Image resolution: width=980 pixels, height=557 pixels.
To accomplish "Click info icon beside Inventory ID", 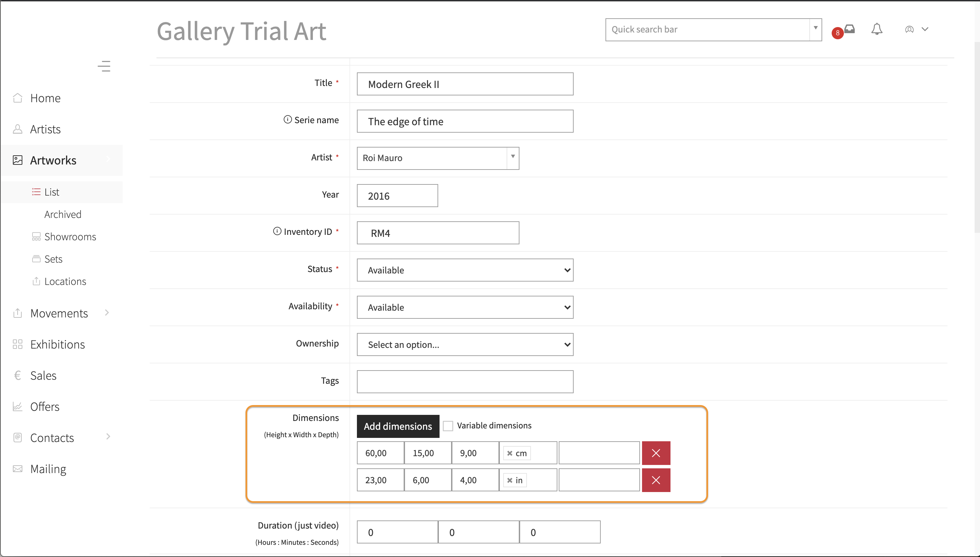I will coord(277,231).
